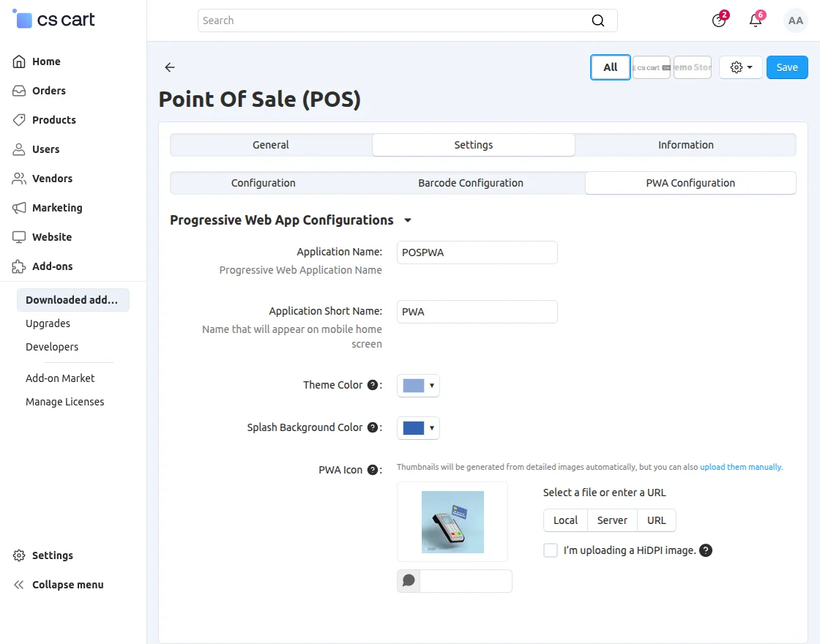Open the AA user avatar menu
The width and height of the screenshot is (820, 644).
coord(795,20)
